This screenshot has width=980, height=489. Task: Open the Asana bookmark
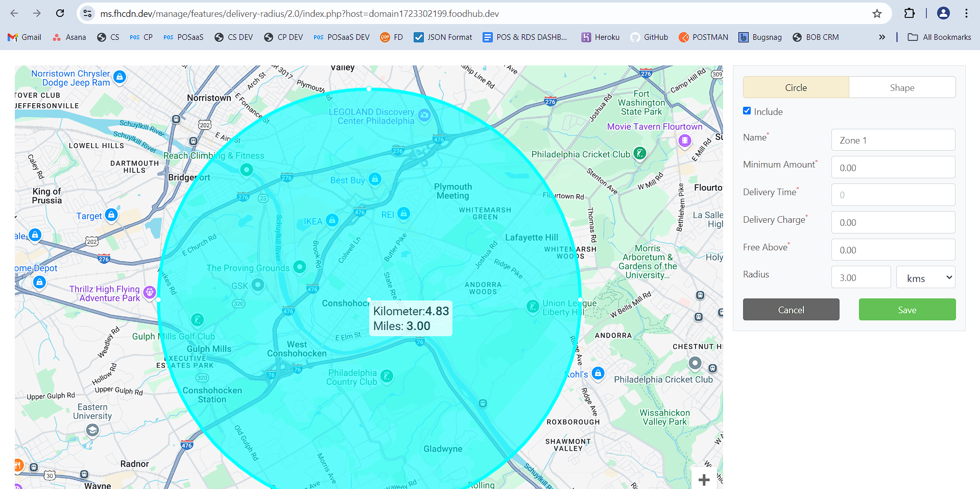[x=69, y=37]
